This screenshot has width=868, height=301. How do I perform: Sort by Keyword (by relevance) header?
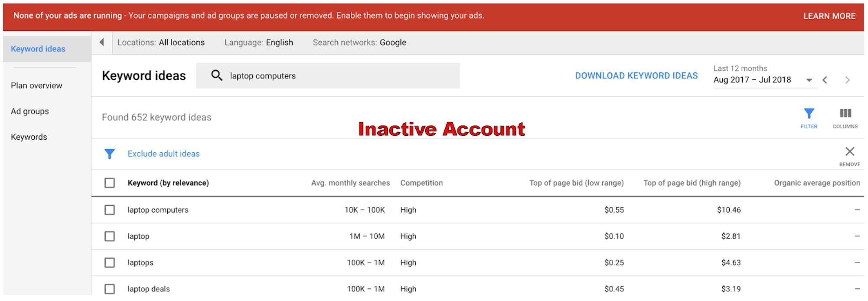[x=168, y=183]
